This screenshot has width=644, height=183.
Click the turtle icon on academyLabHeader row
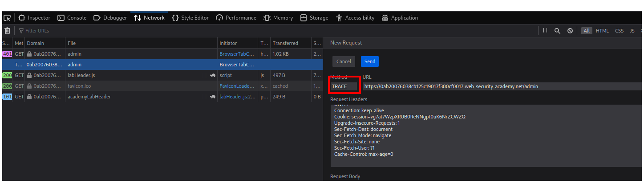[x=213, y=97]
